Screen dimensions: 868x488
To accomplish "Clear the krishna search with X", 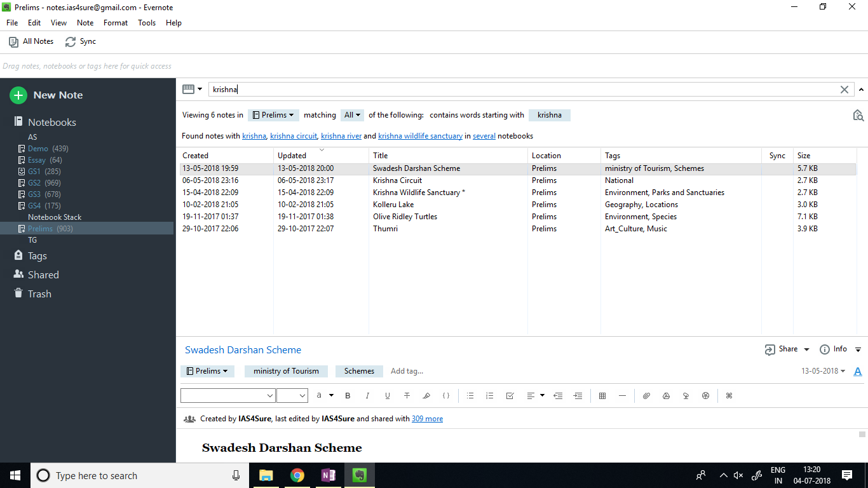I will click(844, 90).
